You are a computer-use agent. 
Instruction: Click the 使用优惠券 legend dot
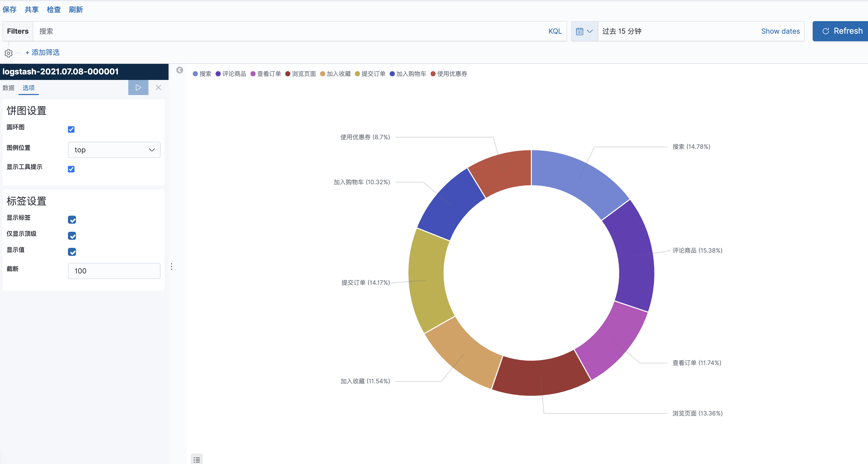(x=433, y=74)
